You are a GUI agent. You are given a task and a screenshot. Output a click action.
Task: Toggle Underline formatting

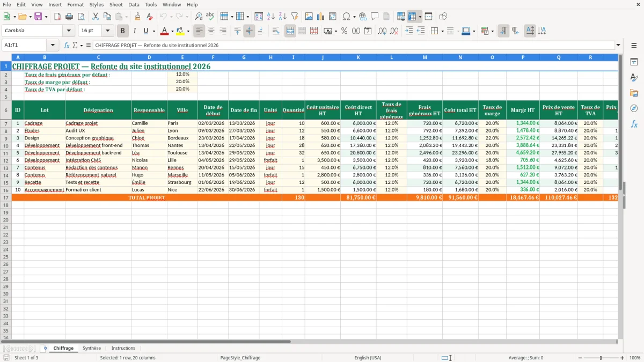click(x=145, y=31)
